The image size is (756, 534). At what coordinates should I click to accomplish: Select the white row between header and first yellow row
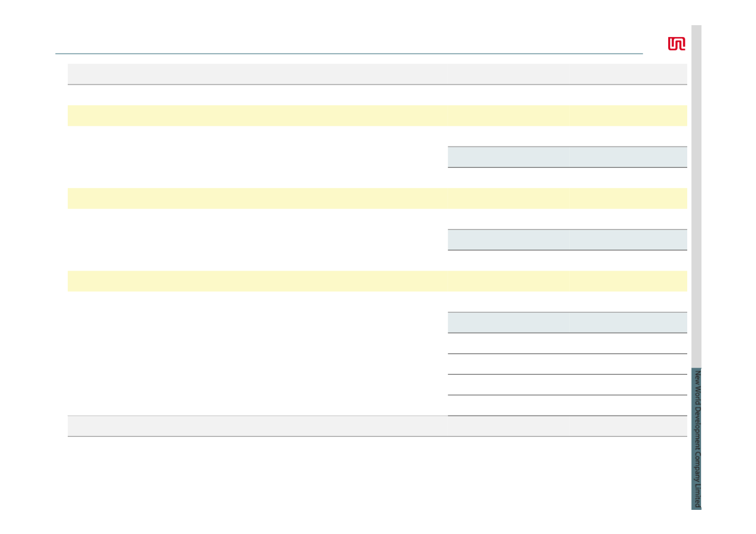(377, 95)
